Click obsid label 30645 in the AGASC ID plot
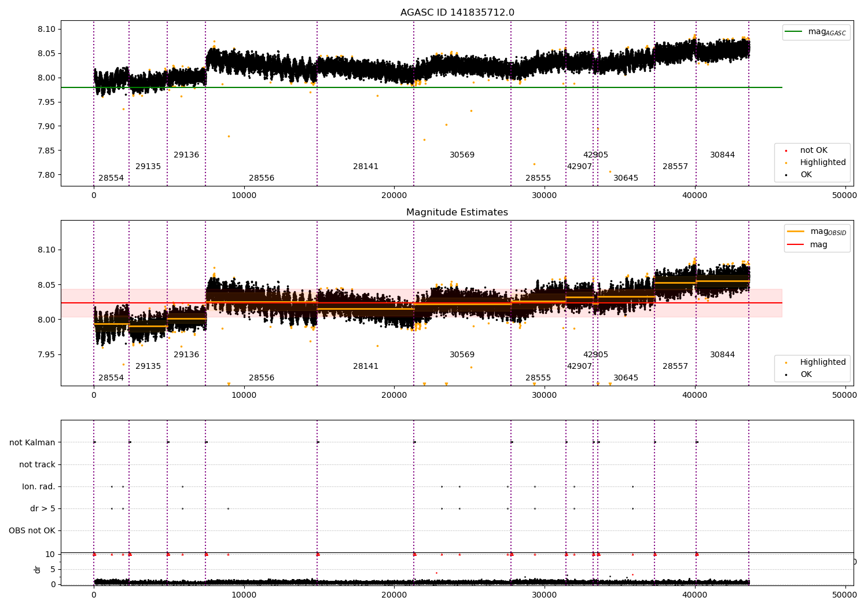Screen dimensions: 868x608 point(626,178)
